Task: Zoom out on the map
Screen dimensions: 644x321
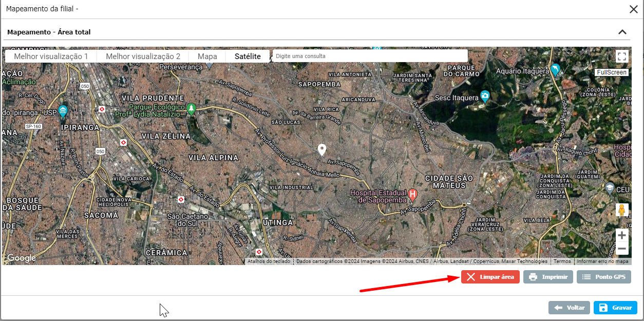Action: 622,249
